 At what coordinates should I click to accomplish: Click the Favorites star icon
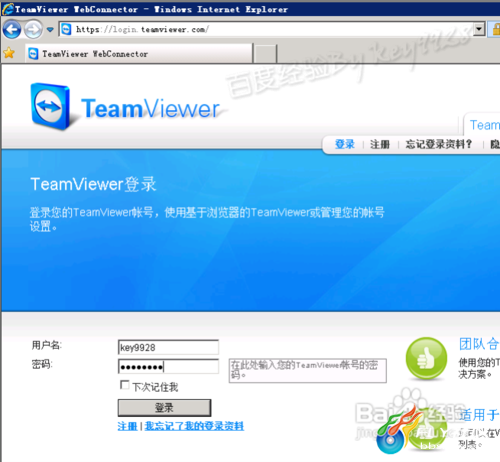(9, 53)
